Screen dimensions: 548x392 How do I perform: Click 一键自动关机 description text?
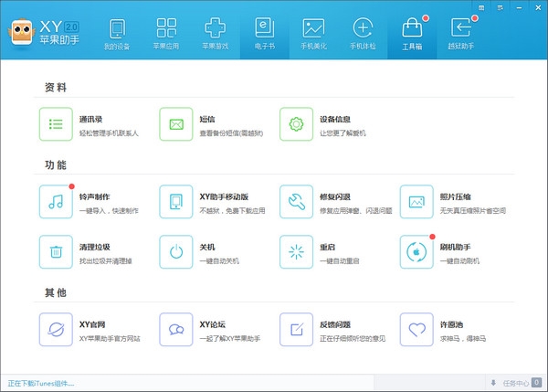click(219, 260)
